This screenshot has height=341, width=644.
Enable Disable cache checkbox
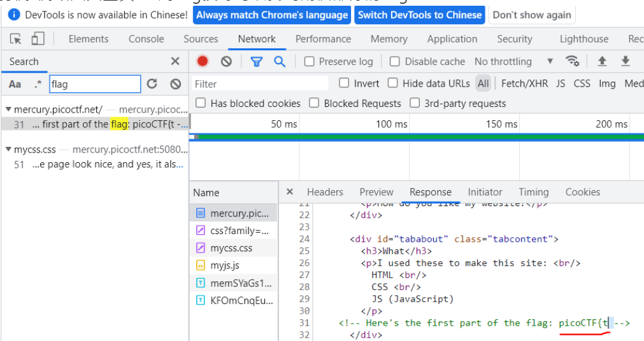coord(395,62)
